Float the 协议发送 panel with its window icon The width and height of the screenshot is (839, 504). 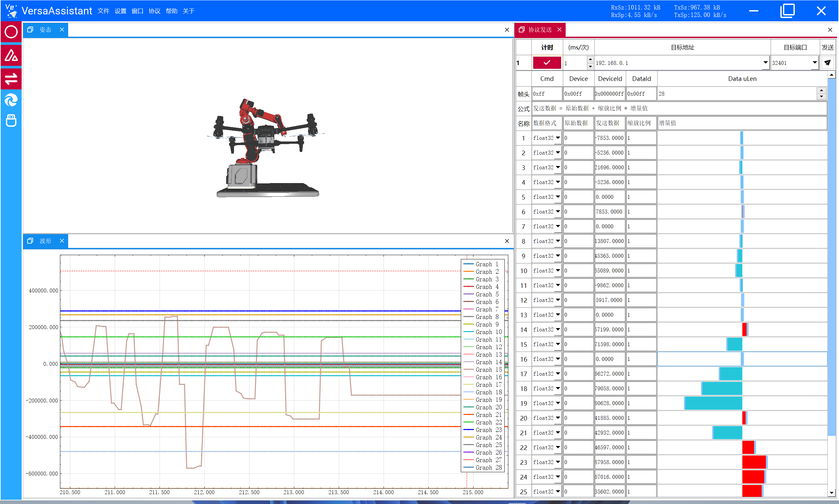pyautogui.click(x=522, y=29)
